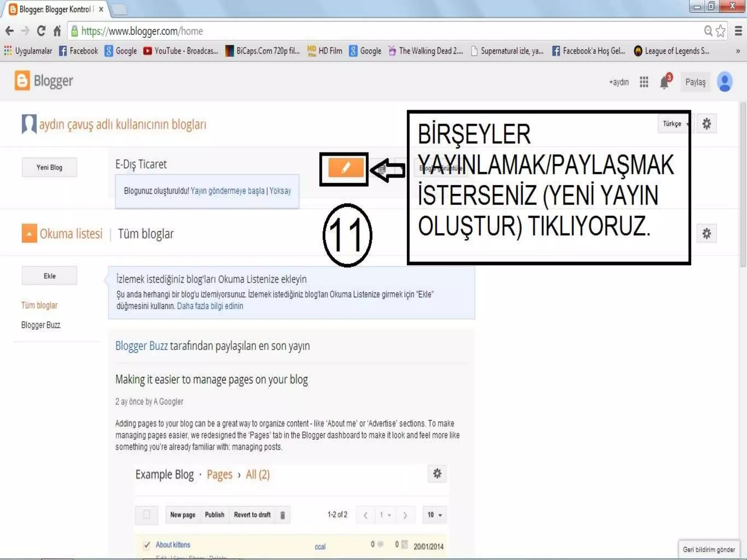Select Tüm bloglar in the sidebar

point(39,305)
